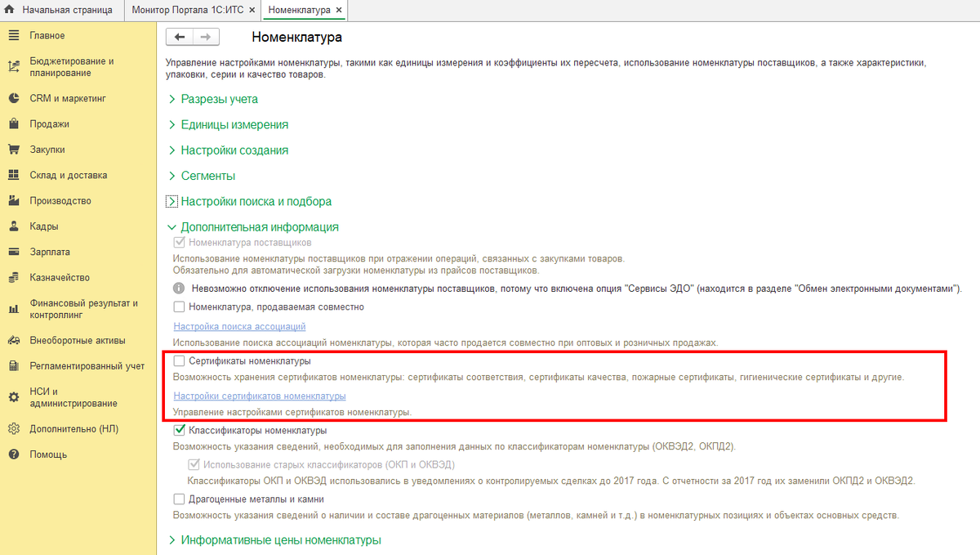Open the Казначейство section label
The image size is (980, 555).
pyautogui.click(x=60, y=277)
